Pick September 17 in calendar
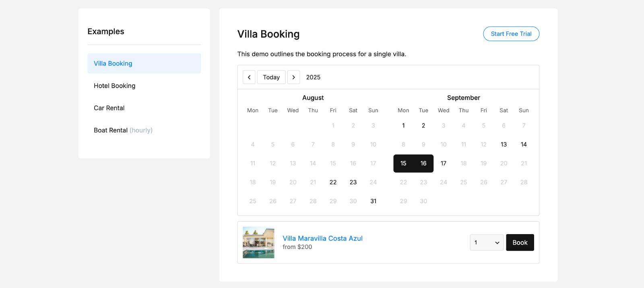Image resolution: width=644 pixels, height=288 pixels. pyautogui.click(x=444, y=163)
